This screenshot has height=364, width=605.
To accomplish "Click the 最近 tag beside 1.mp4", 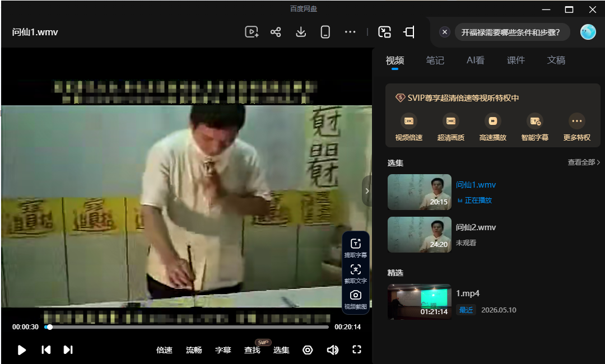I will click(x=466, y=310).
